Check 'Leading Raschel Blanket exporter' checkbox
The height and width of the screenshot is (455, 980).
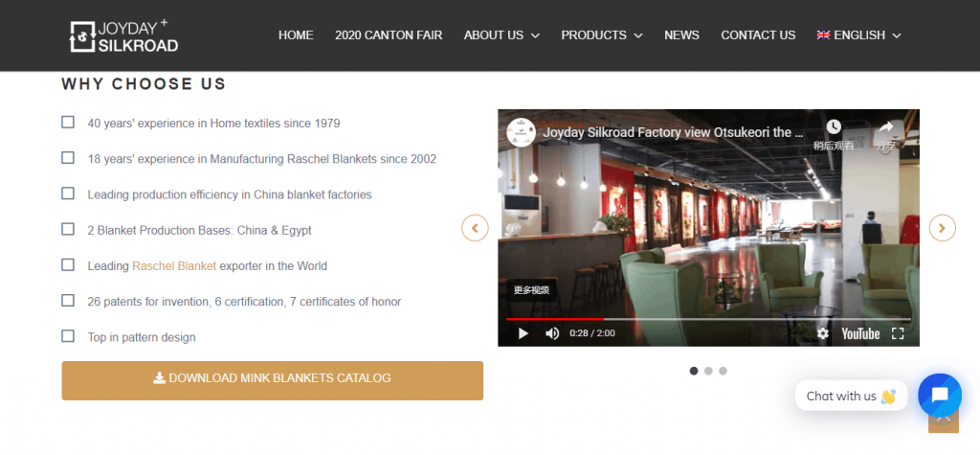pos(68,264)
